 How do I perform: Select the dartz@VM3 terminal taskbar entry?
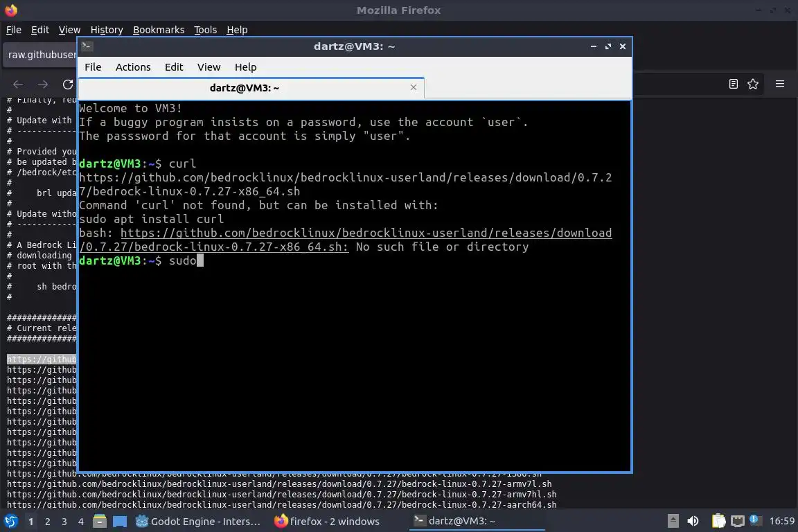(477, 522)
